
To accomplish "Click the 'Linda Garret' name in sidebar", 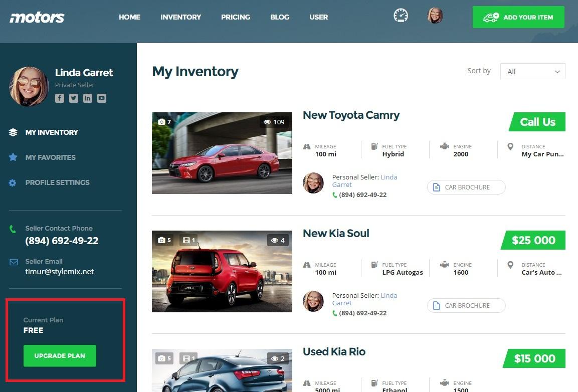I will [x=84, y=73].
